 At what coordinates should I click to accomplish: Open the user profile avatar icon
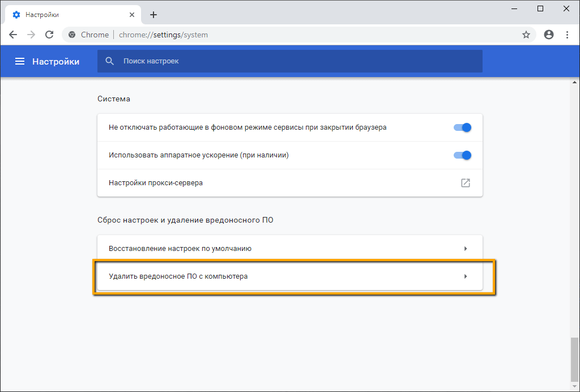pyautogui.click(x=548, y=35)
